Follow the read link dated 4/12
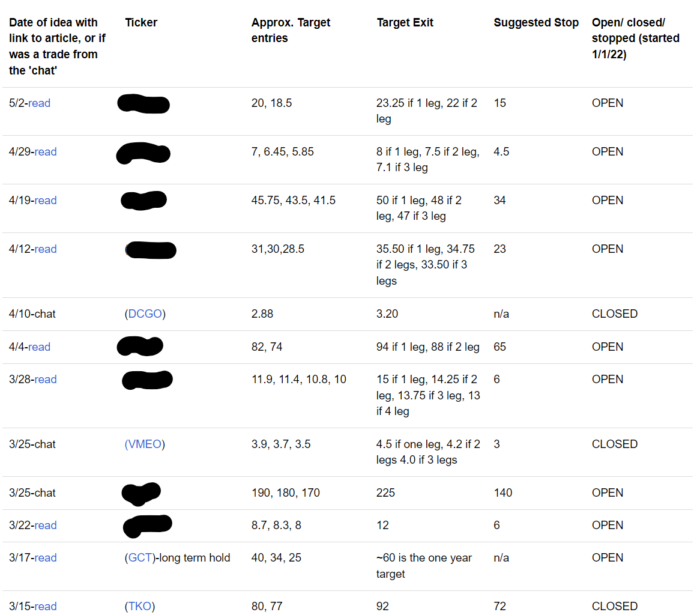 tap(46, 249)
